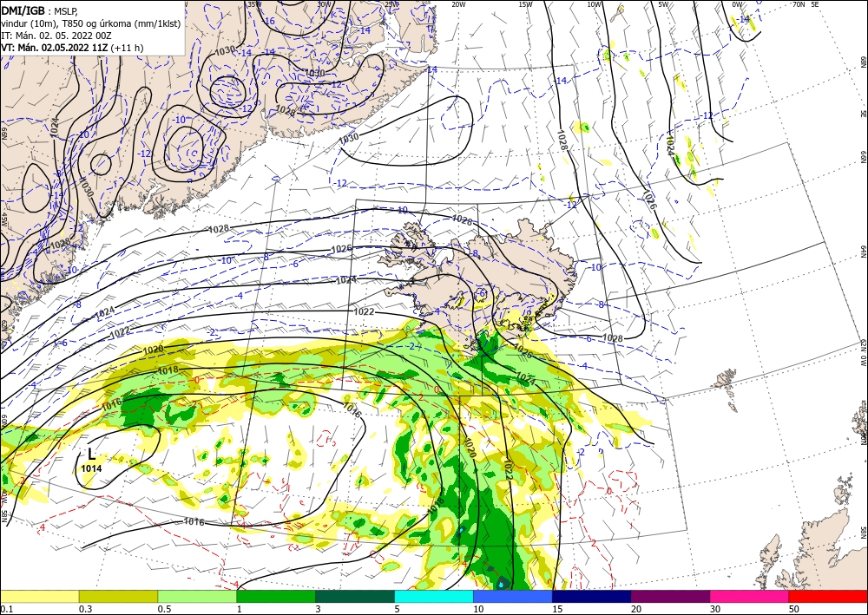This screenshot has width=868, height=615.
Task: Click the green 1 mm legend color block
Action: [276, 596]
